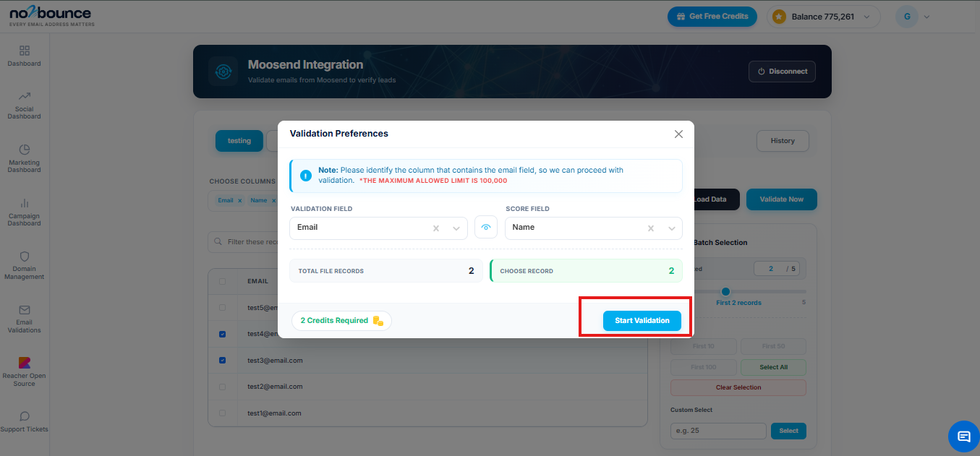This screenshot has height=456, width=980.
Task: Open the Balance 775,261 dropdown
Action: pyautogui.click(x=823, y=17)
